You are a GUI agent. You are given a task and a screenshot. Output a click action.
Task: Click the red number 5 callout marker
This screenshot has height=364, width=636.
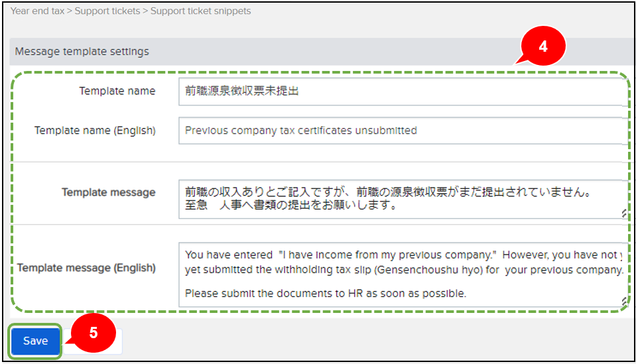coord(94,332)
